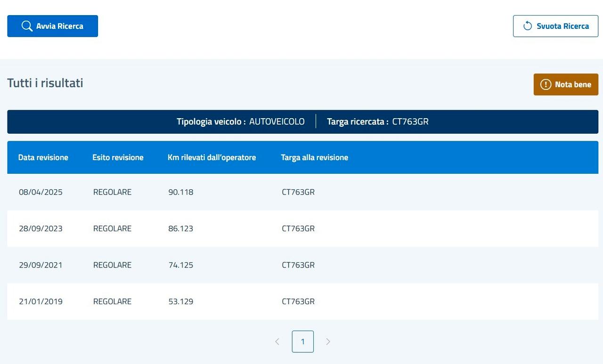Click REGOLARE in the 28/09/2023 row
The width and height of the screenshot is (603, 364).
coord(112,228)
